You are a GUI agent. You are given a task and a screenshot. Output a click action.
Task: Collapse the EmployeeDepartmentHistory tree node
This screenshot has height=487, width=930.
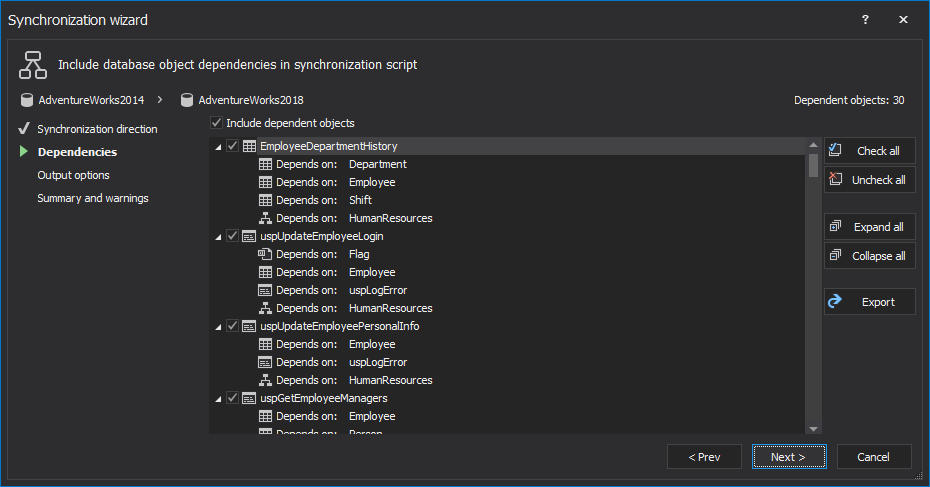pyautogui.click(x=219, y=147)
